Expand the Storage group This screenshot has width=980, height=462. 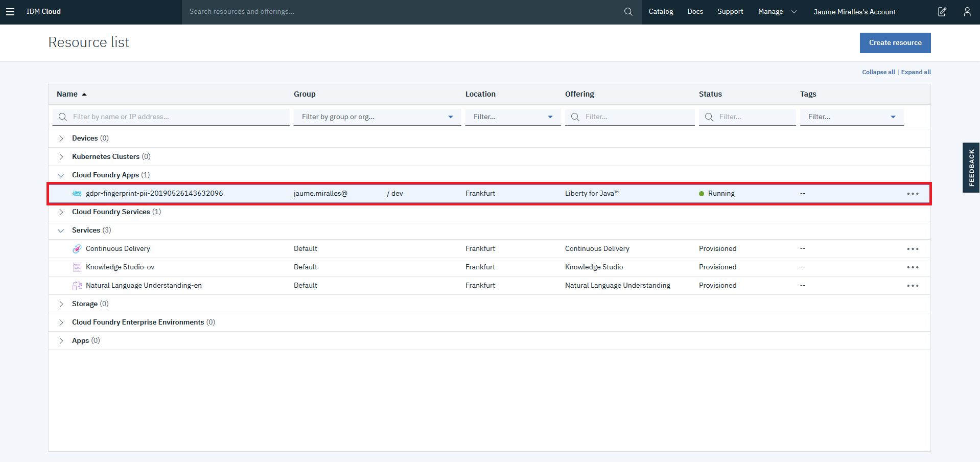tap(61, 304)
